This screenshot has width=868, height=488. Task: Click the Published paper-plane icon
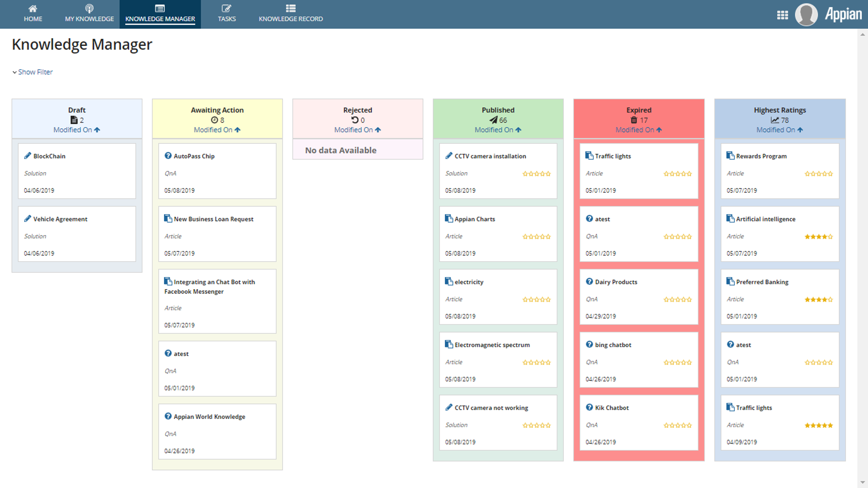493,120
